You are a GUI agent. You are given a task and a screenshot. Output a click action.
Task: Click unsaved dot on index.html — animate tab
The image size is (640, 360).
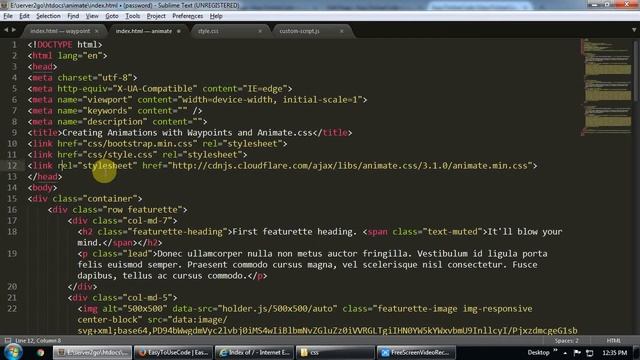coord(179,31)
